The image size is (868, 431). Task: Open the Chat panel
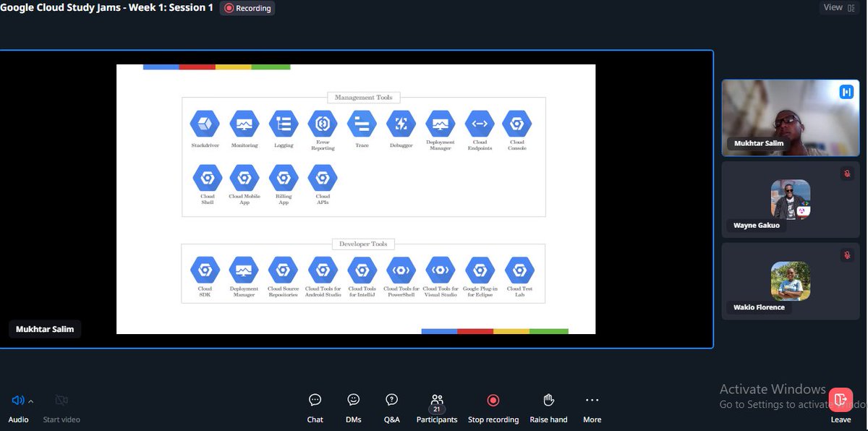click(x=315, y=405)
